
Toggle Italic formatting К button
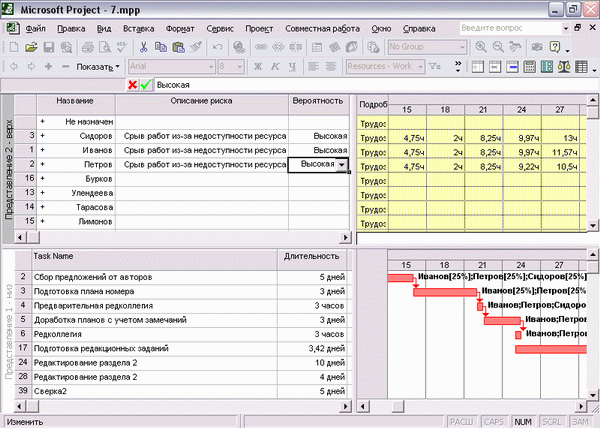point(275,67)
